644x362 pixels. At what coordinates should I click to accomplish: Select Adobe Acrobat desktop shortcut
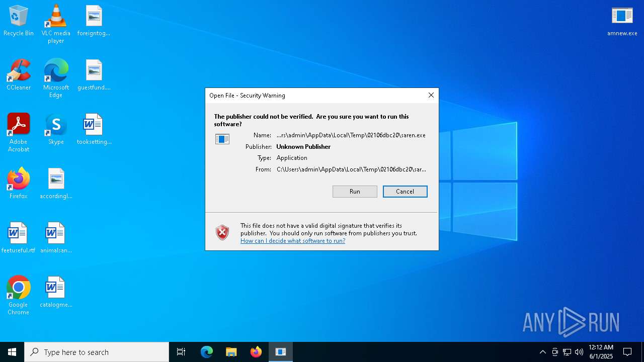(19, 133)
